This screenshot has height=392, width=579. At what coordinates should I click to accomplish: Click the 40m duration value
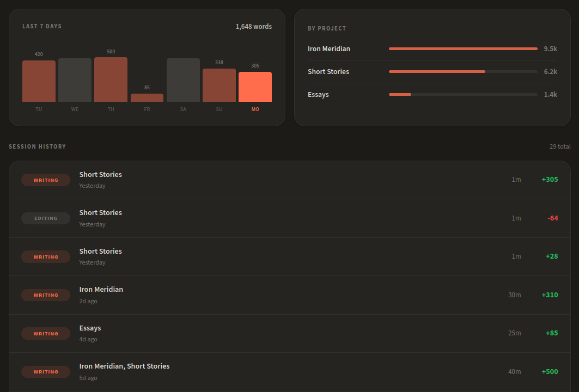[x=514, y=372]
